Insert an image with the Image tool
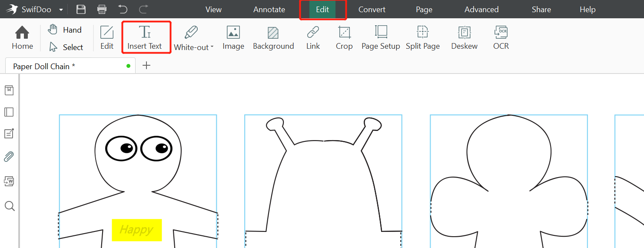 [233, 38]
